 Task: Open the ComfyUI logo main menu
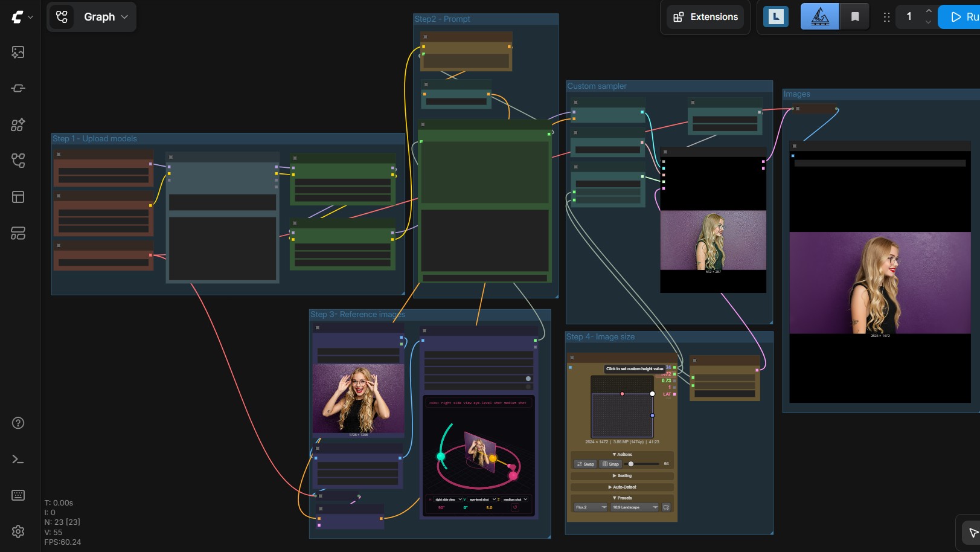click(22, 17)
